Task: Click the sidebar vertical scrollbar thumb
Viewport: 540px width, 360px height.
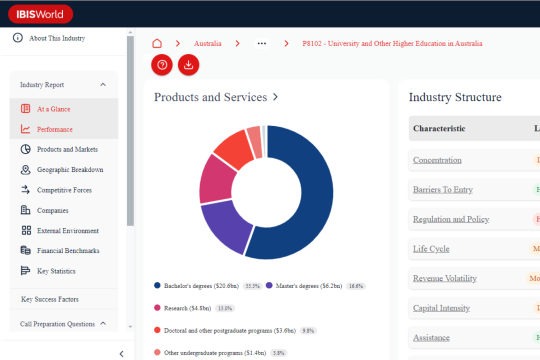Action: click(130, 131)
